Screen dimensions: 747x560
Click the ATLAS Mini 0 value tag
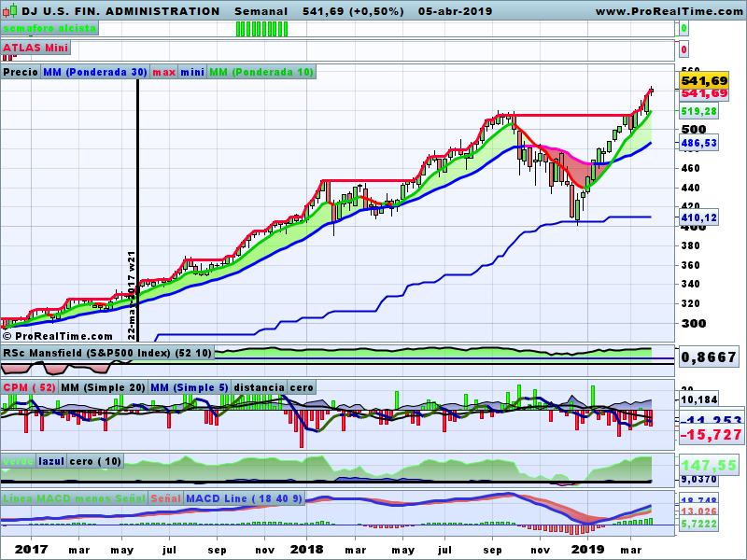coord(684,49)
